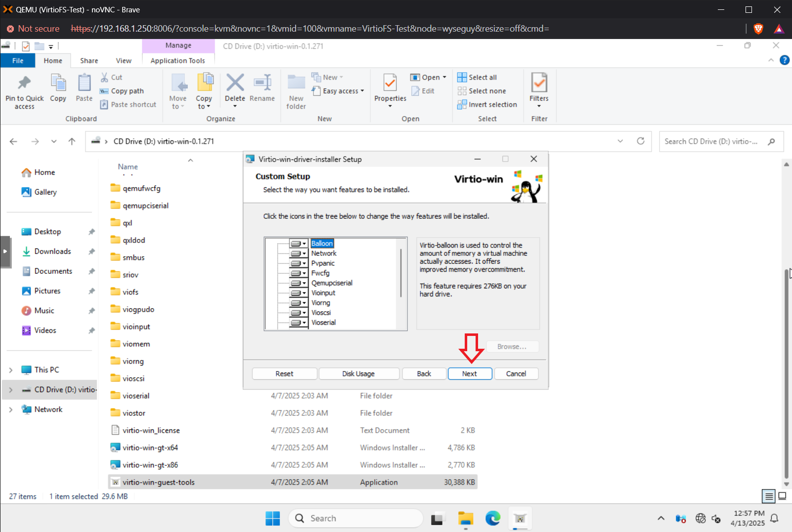Open Vioserial feature install dropdown
Screen dimensions: 792x532
299,323
